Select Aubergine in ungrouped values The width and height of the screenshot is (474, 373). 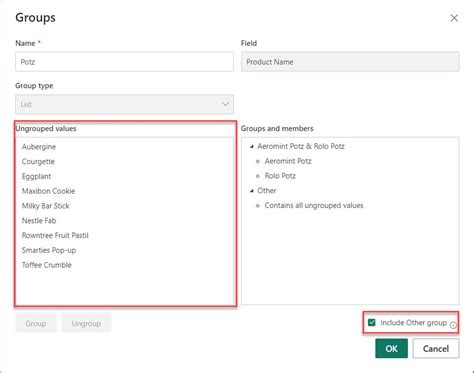pyautogui.click(x=39, y=147)
